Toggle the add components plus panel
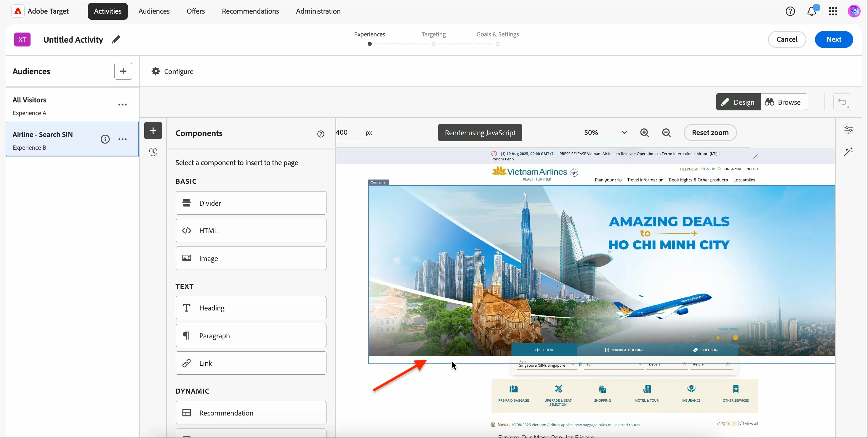This screenshot has height=438, width=868. point(153,131)
